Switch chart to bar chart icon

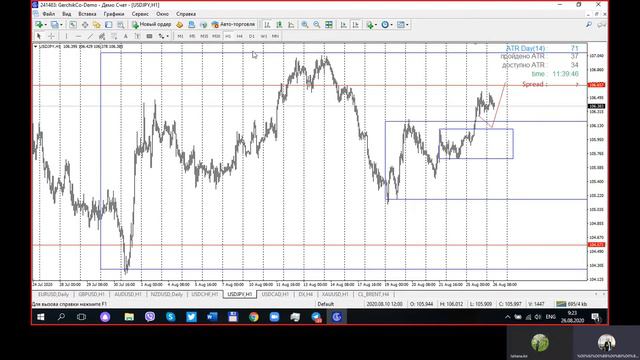click(267, 25)
